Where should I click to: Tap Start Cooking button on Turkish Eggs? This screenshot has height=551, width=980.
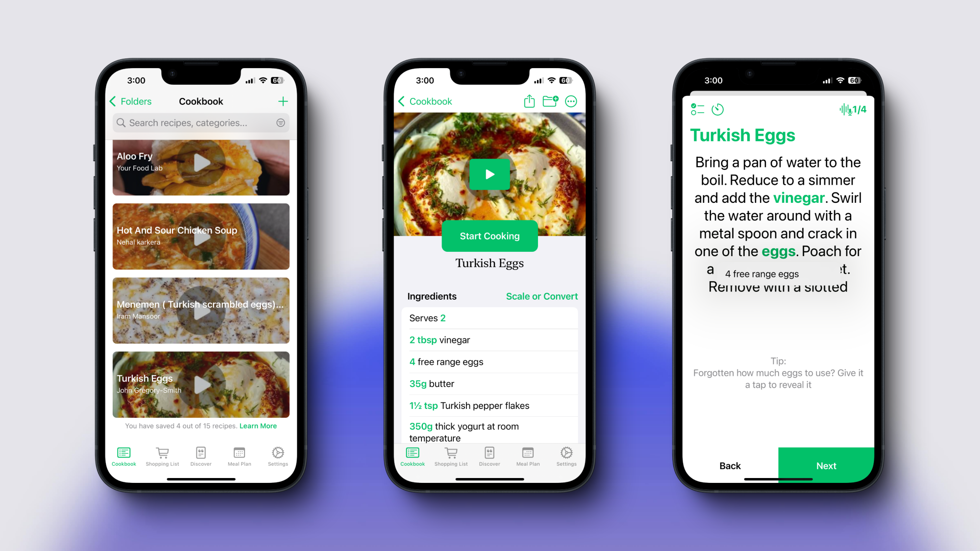coord(490,236)
